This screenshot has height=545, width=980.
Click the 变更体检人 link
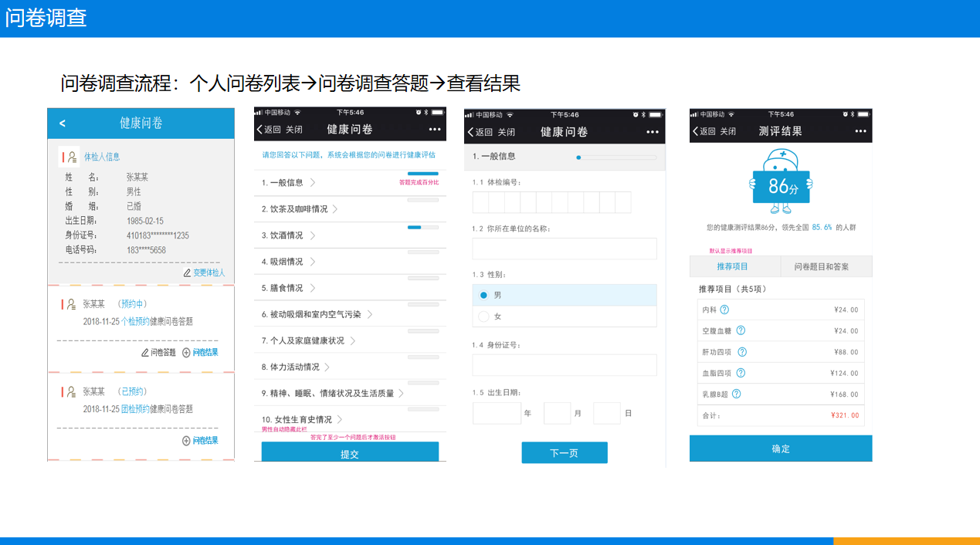(209, 272)
